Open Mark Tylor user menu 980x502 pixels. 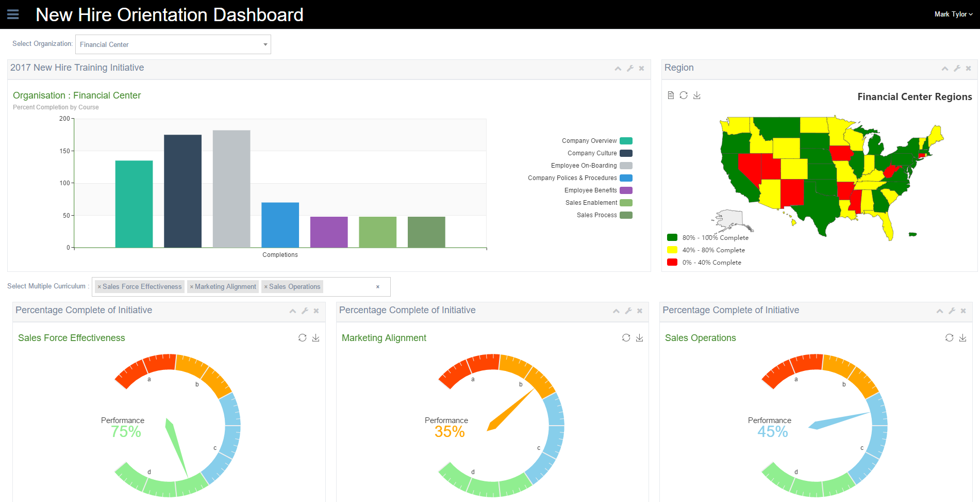click(x=953, y=14)
